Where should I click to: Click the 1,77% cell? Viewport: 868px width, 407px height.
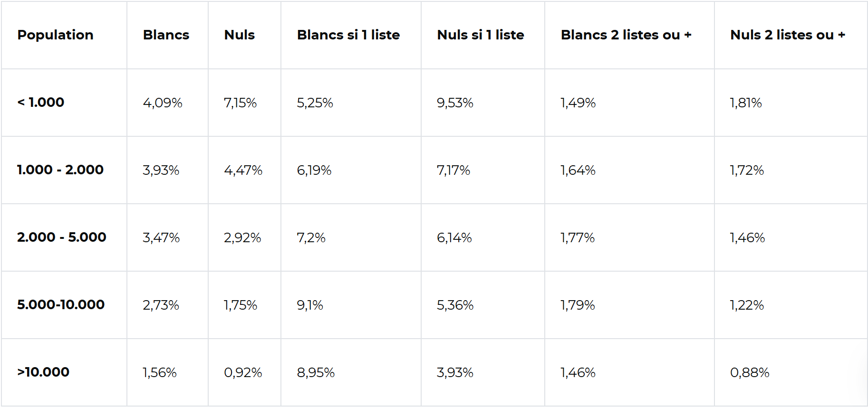point(578,238)
